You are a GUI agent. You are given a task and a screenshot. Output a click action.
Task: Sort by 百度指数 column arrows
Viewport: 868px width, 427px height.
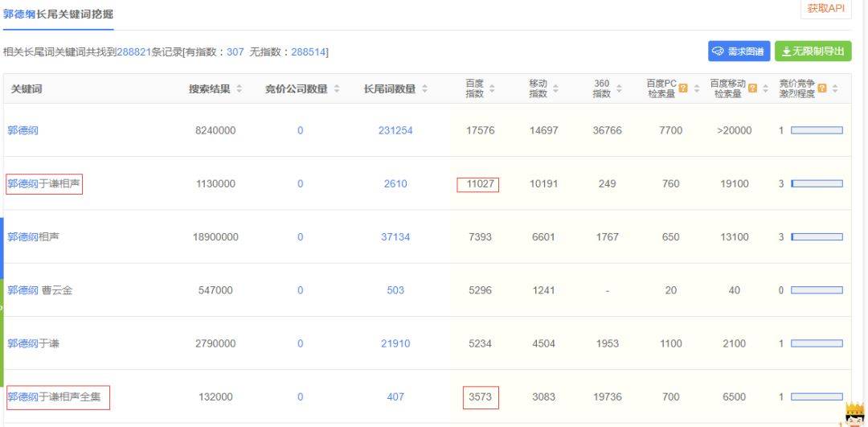tap(492, 89)
